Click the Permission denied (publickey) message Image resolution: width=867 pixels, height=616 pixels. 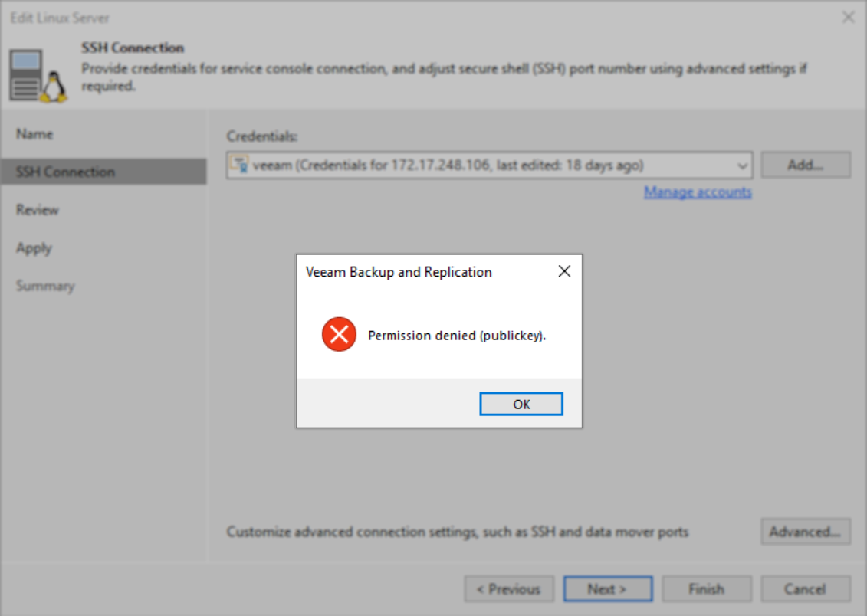[457, 336]
